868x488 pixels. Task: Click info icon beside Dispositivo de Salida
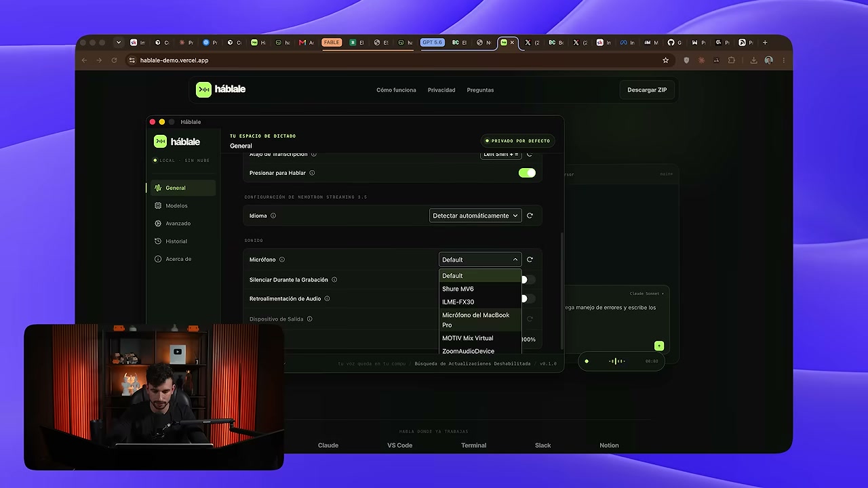point(310,319)
